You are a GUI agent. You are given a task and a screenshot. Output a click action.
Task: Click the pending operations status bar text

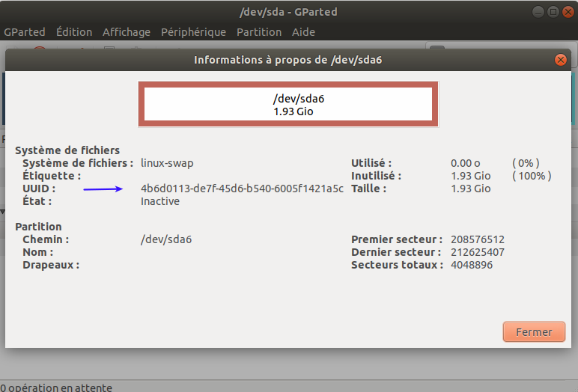coord(57,387)
